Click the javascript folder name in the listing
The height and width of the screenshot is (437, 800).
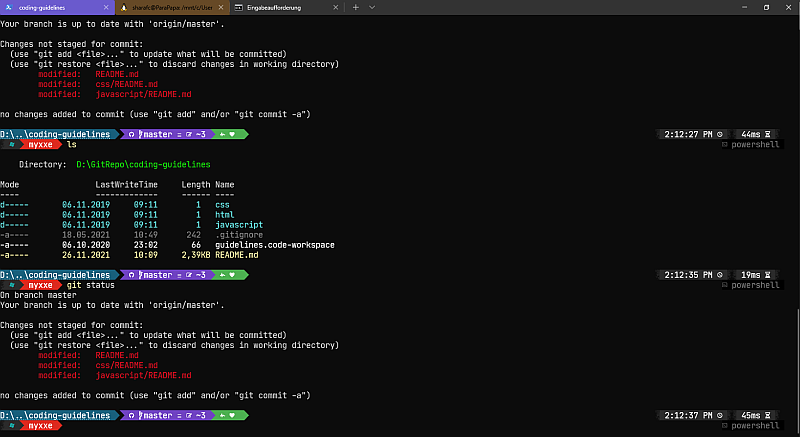(239, 225)
